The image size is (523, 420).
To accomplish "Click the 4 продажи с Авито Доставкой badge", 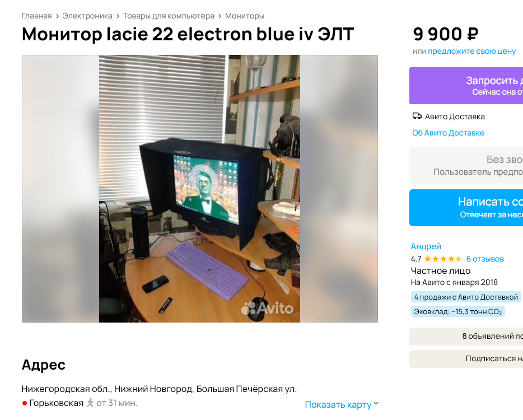I will pyautogui.click(x=466, y=297).
